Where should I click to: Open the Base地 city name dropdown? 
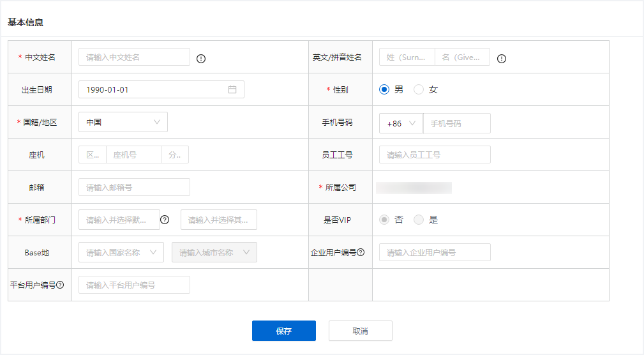pyautogui.click(x=214, y=252)
